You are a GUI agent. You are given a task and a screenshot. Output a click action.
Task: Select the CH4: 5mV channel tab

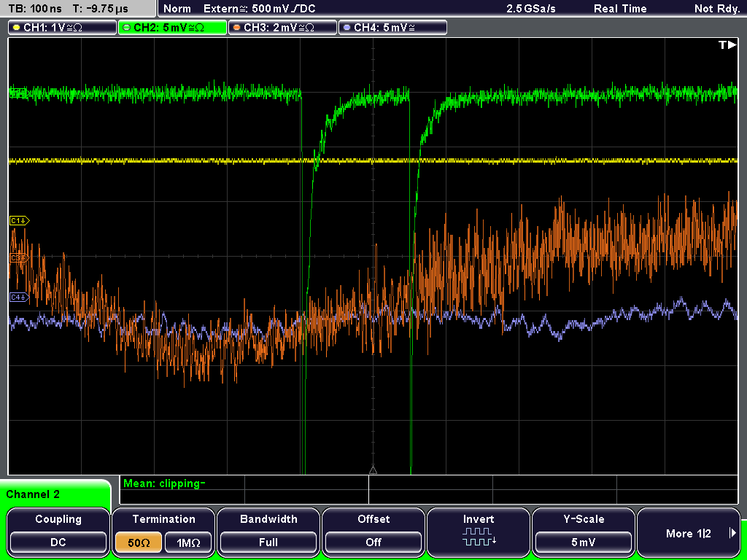point(392,28)
